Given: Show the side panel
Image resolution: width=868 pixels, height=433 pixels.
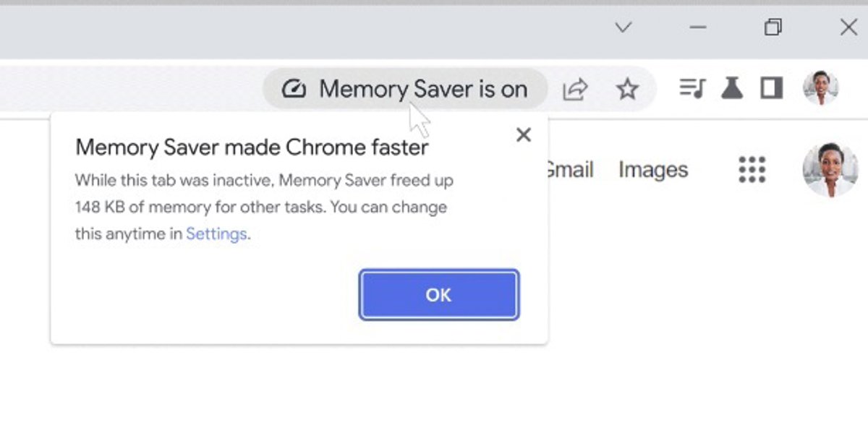Looking at the screenshot, I should pyautogui.click(x=772, y=88).
